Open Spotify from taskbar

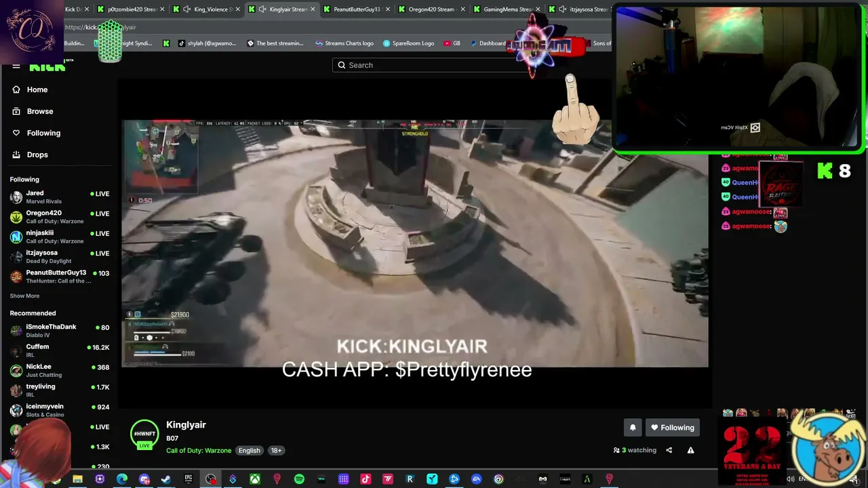299,479
